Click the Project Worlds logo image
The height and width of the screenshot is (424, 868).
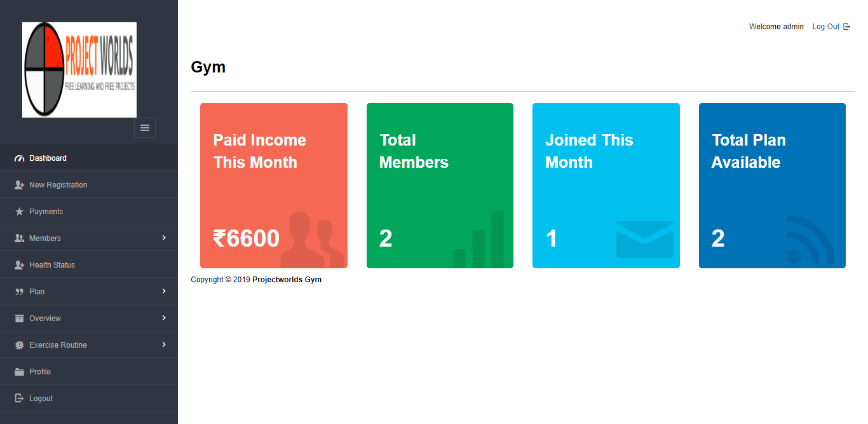[79, 70]
